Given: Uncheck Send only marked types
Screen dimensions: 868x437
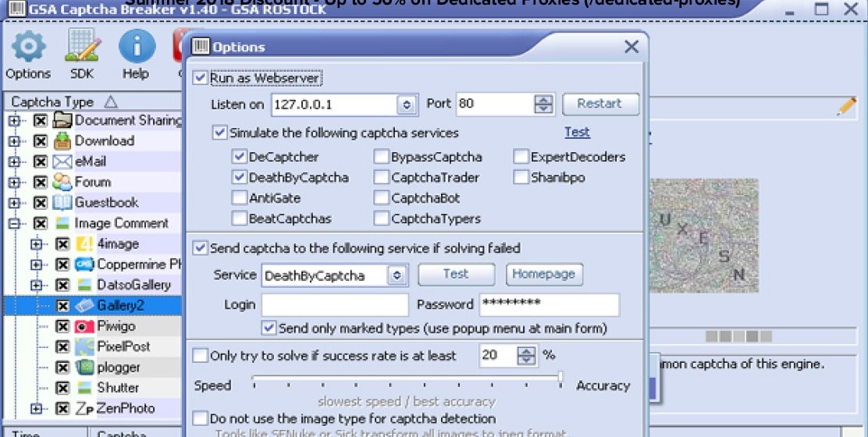Looking at the screenshot, I should [269, 328].
